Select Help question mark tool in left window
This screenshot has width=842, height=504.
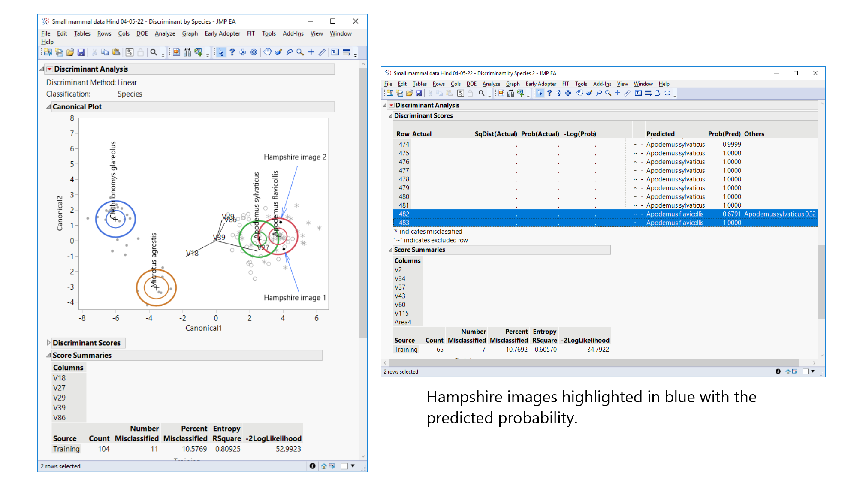point(232,52)
